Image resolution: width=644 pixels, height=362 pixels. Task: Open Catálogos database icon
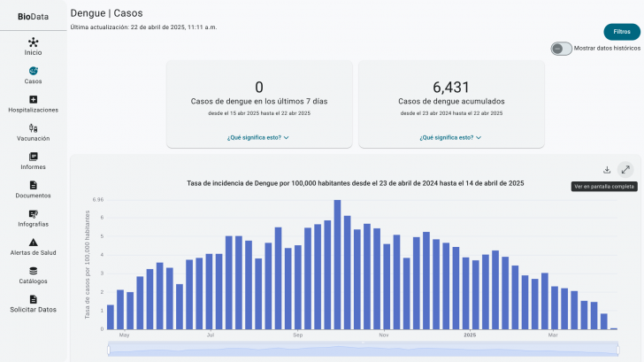[x=33, y=271]
